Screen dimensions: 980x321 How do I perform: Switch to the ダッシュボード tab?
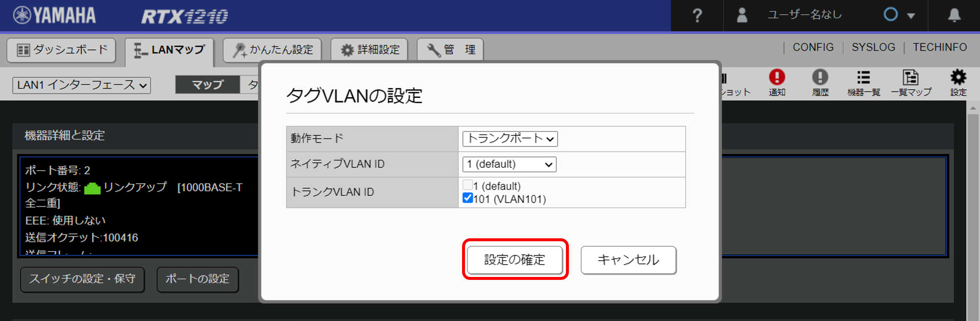point(62,50)
